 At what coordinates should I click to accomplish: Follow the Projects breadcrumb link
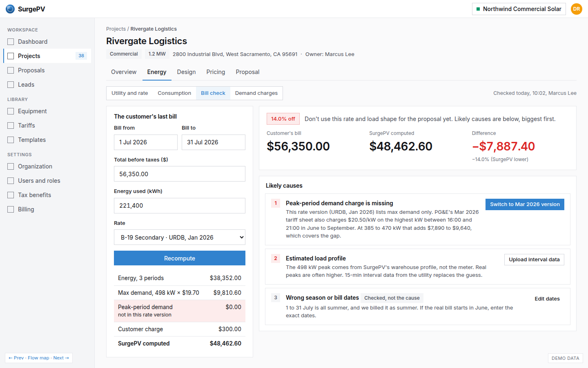click(116, 29)
